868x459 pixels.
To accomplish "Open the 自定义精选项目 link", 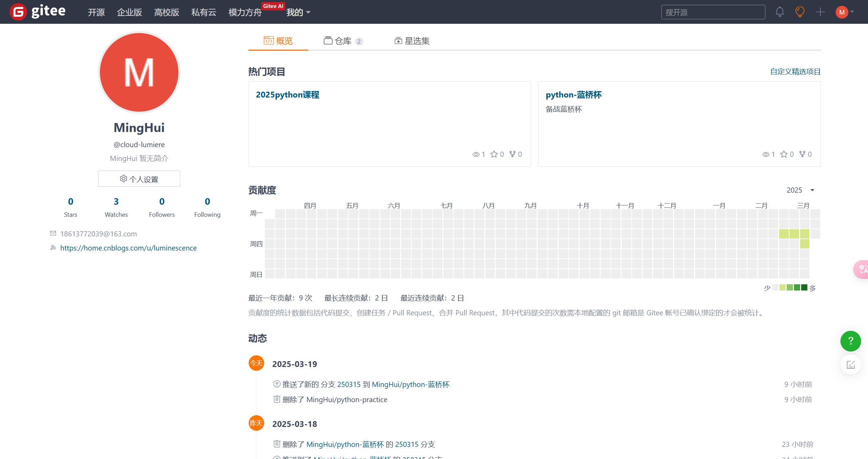I will 795,72.
